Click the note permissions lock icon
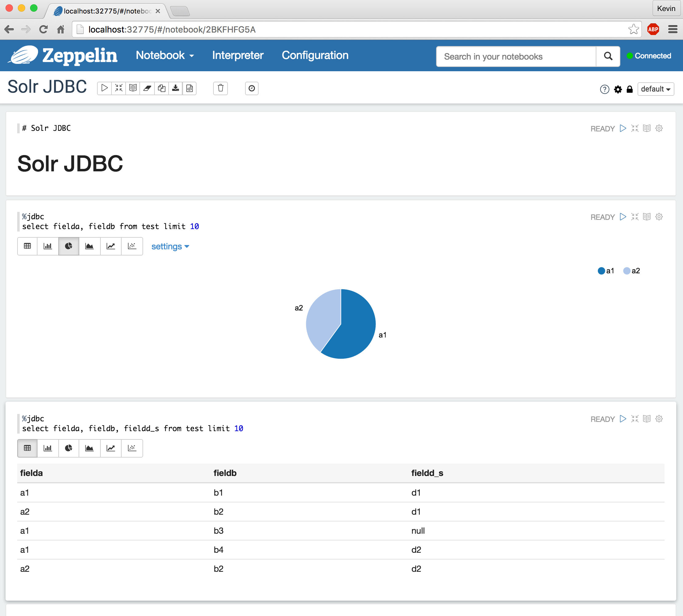The height and width of the screenshot is (616, 683). 629,89
